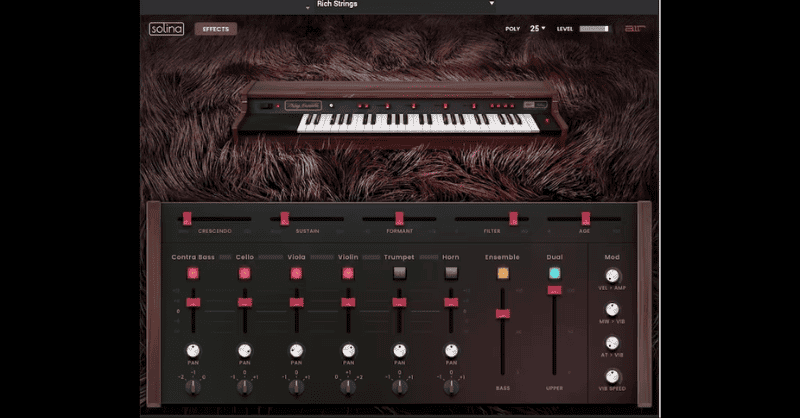
Task: Click the Violin PAN knob
Action: tap(348, 351)
